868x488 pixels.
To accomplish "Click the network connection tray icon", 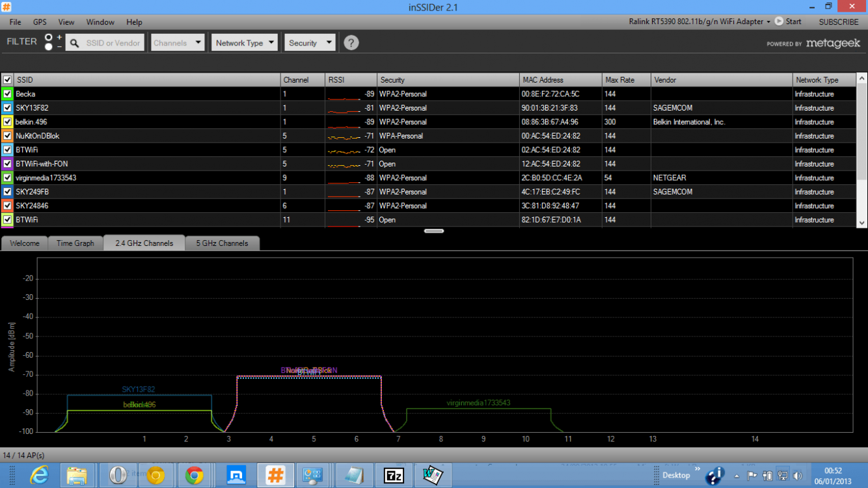I will coord(783,476).
